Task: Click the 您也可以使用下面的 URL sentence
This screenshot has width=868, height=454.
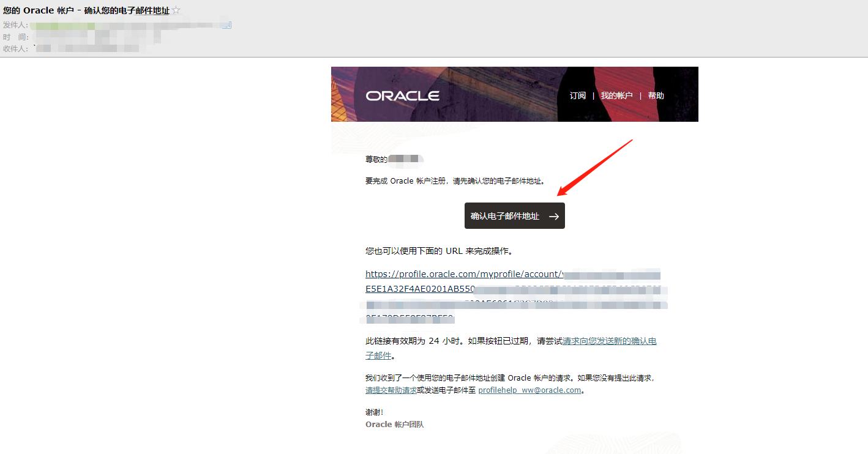Action: (439, 251)
